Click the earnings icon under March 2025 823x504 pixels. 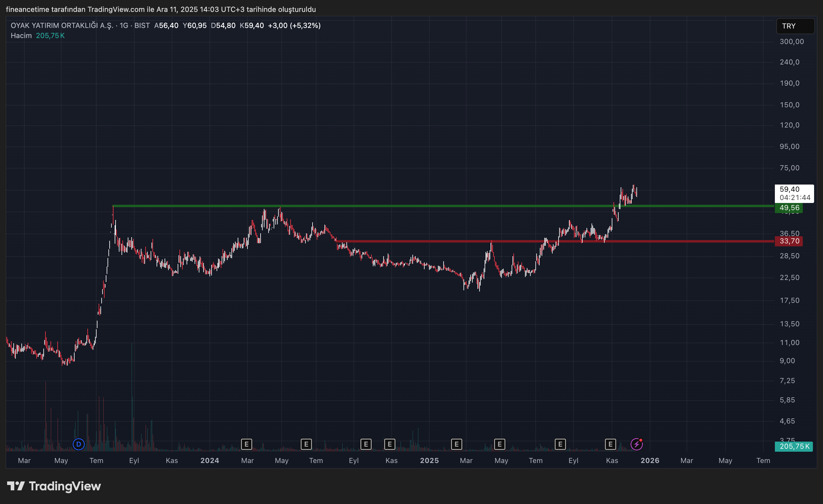pyautogui.click(x=456, y=444)
